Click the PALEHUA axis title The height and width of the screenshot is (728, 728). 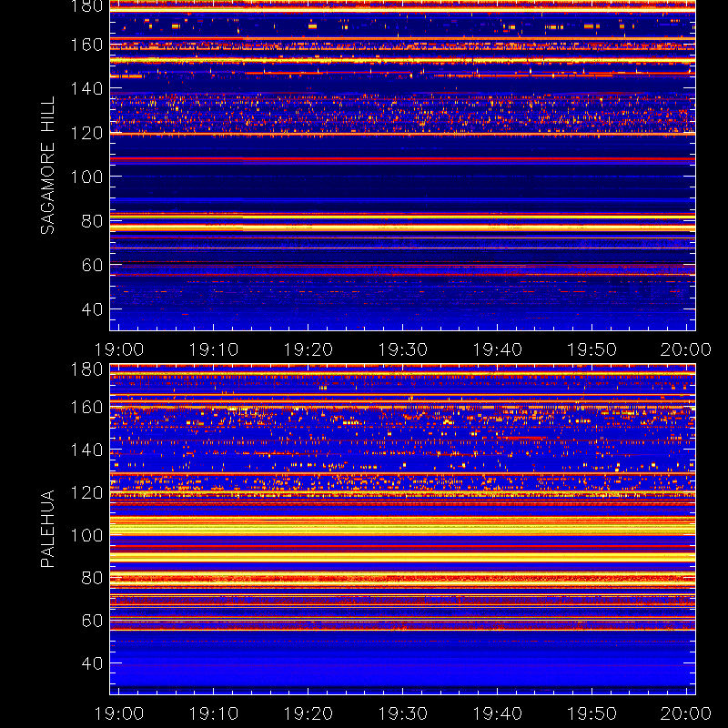pos(48,529)
